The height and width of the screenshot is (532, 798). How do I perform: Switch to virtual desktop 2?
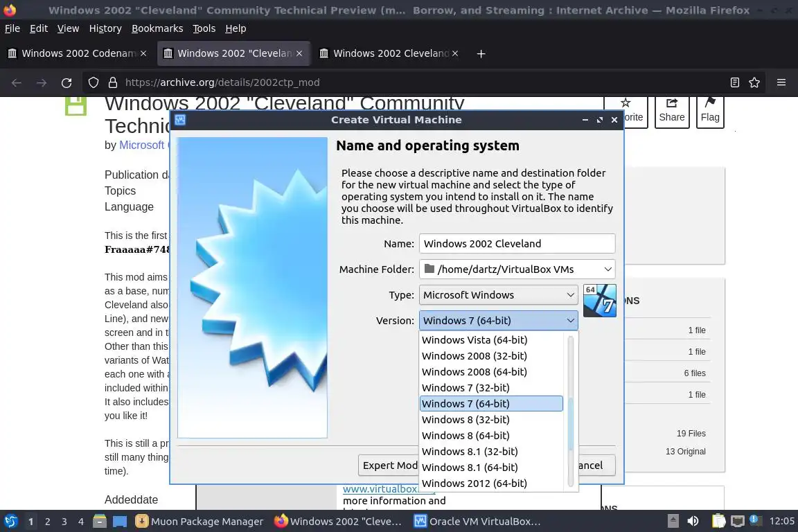pos(47,522)
